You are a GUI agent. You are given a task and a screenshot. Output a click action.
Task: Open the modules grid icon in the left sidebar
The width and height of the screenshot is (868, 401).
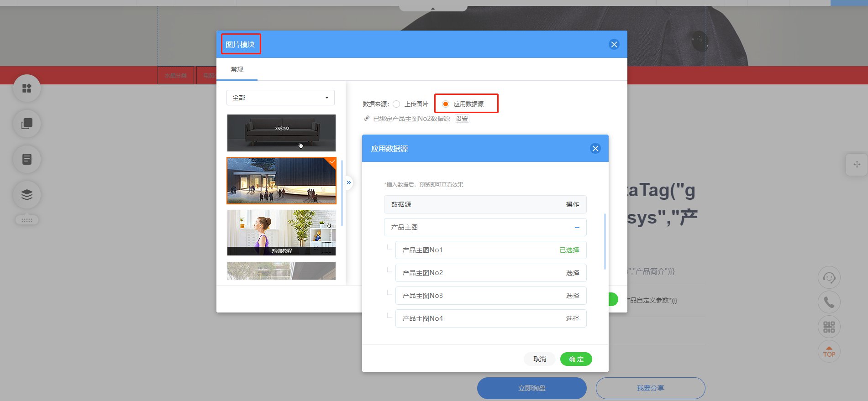(27, 88)
